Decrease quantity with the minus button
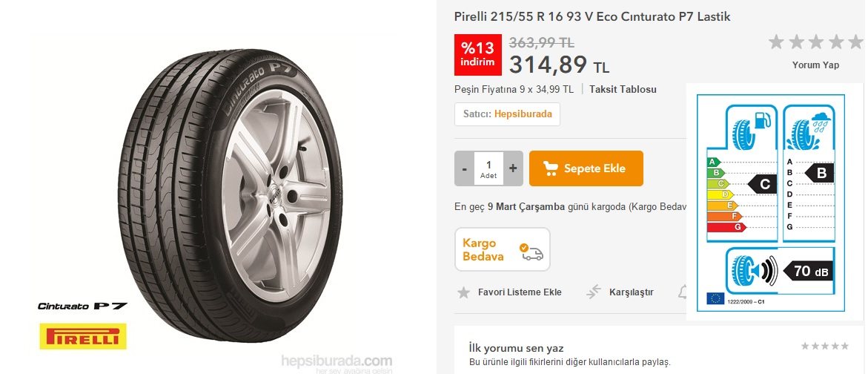868x374 pixels. (465, 168)
